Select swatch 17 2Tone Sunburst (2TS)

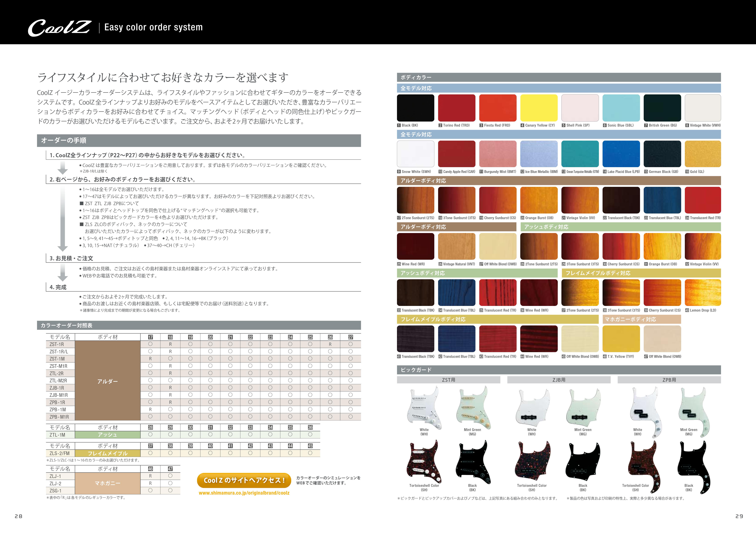coord(416,200)
